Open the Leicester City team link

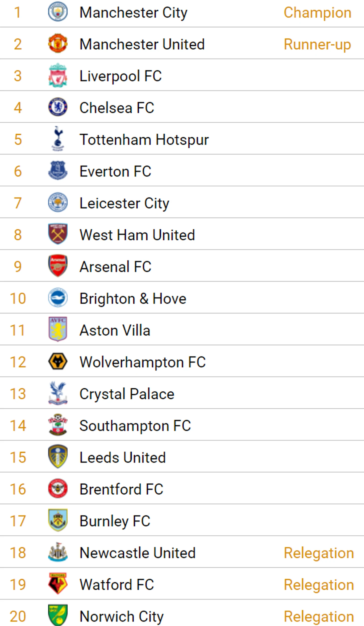[x=124, y=203]
